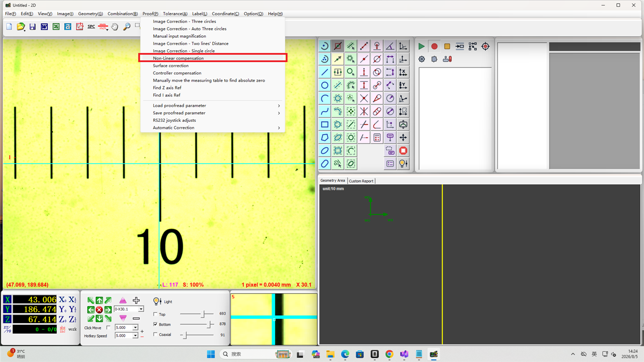The width and height of the screenshot is (644, 362).
Task: Choose the circle measurement tool
Action: point(325,85)
